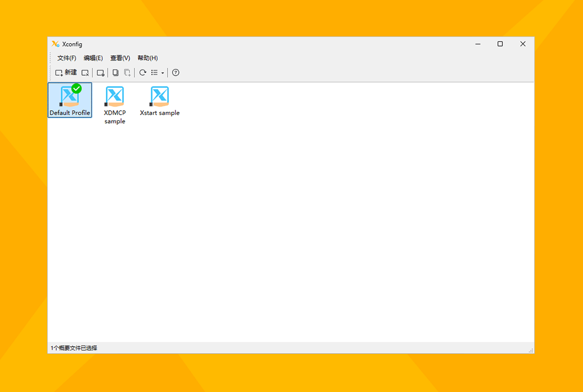Click the 新建 (New) profile toolbar button
Image resolution: width=583 pixels, height=392 pixels.
[66, 73]
